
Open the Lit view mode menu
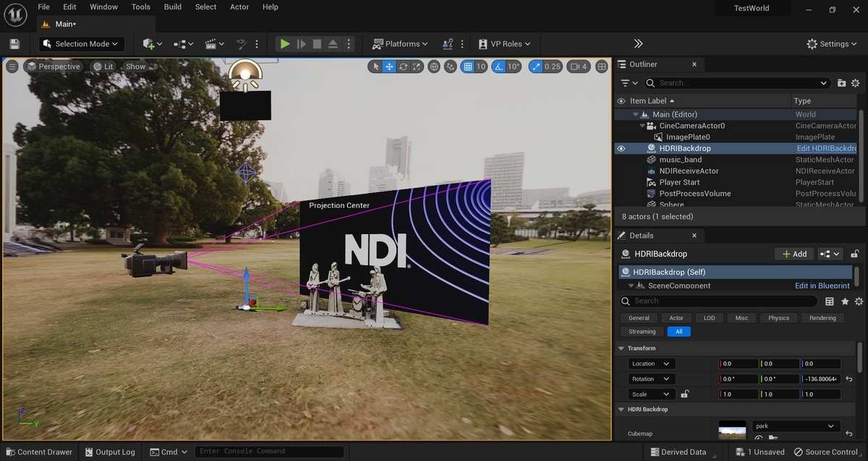point(103,66)
